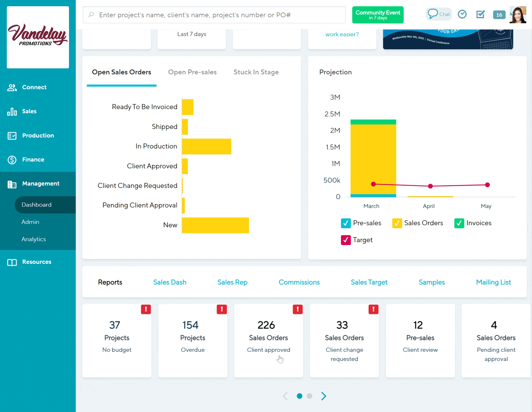Open Chat from the top bar
Screen dimensions: 532x412
coord(439,14)
